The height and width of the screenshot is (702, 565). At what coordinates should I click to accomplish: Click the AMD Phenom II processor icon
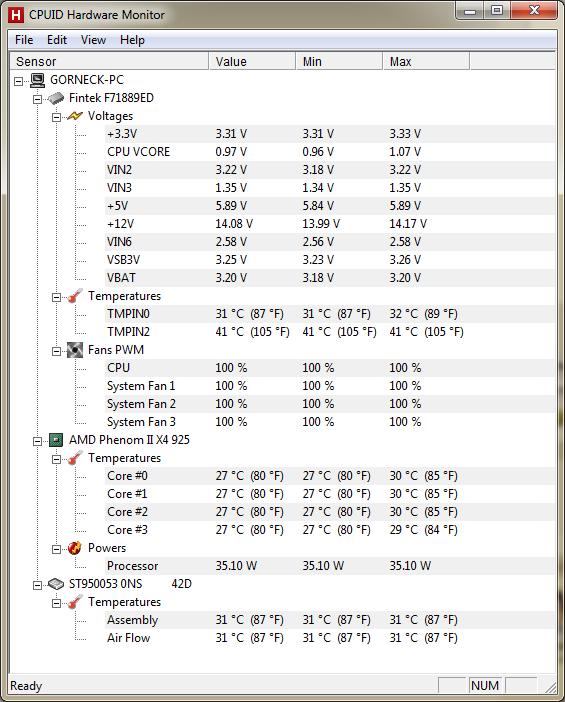(56, 441)
